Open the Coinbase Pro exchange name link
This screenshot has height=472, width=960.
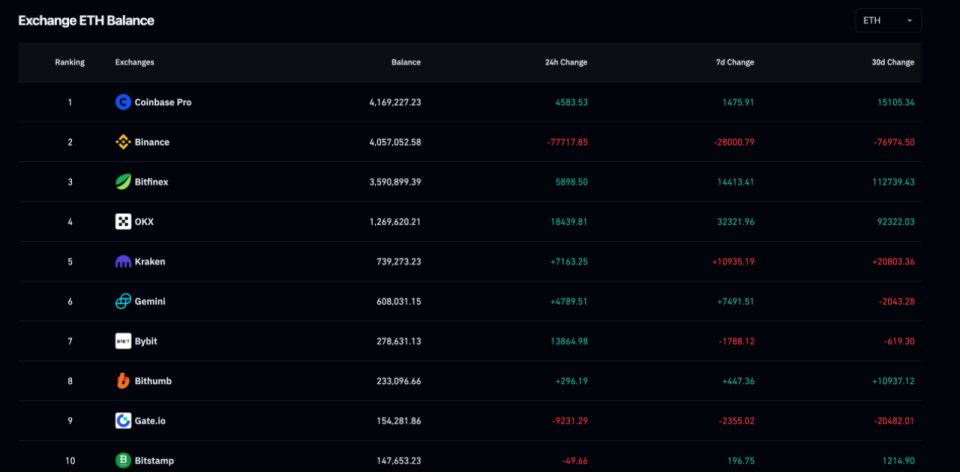[163, 102]
